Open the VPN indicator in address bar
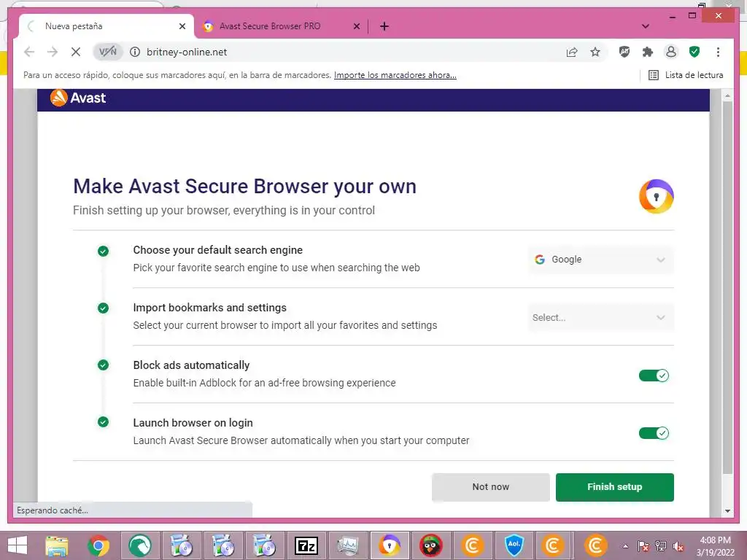This screenshot has height=560, width=747. (x=108, y=52)
